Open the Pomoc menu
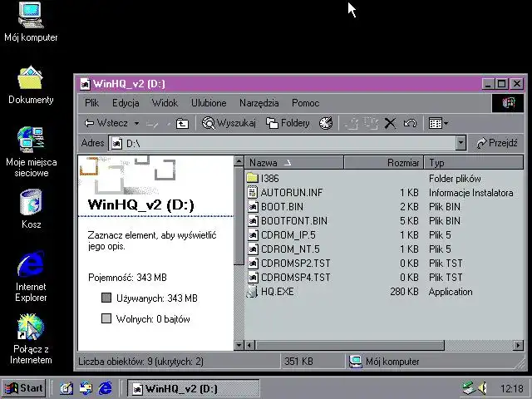 click(x=305, y=103)
